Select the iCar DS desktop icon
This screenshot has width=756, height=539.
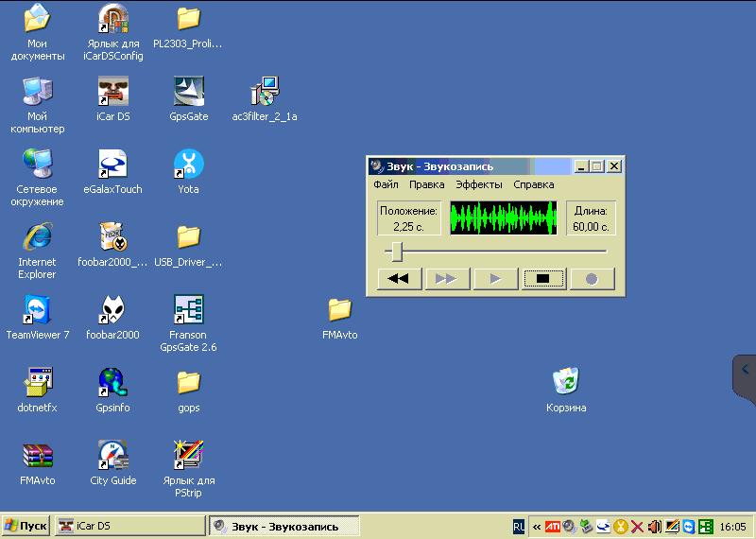pos(112,92)
